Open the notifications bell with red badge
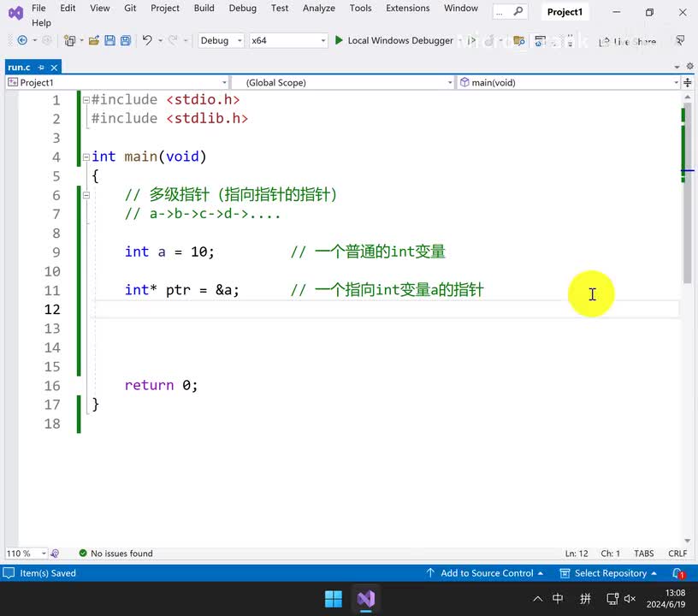 point(678,573)
